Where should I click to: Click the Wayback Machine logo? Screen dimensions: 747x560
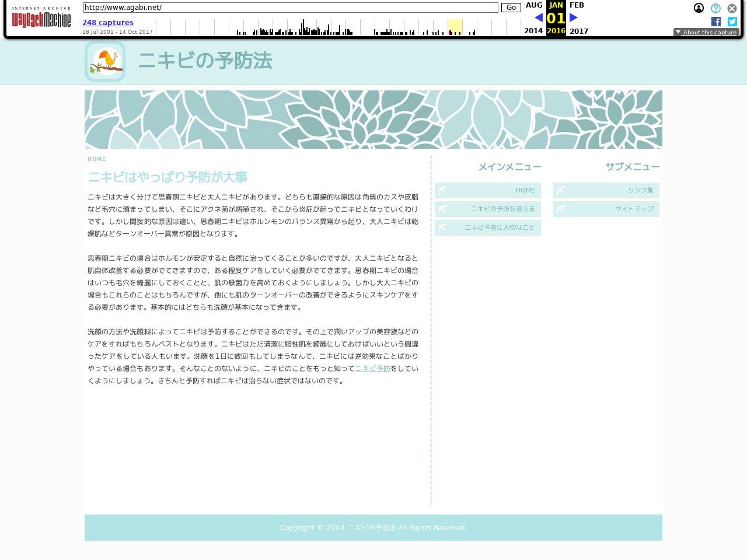click(x=41, y=17)
